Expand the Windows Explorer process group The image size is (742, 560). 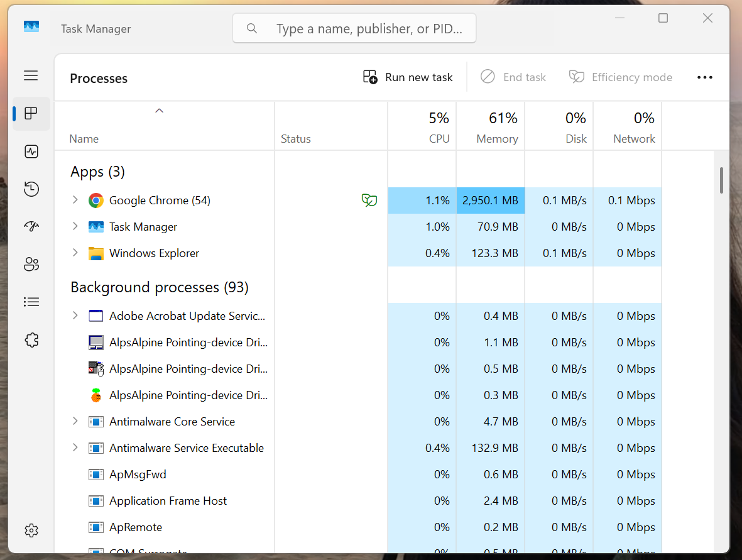(75, 253)
